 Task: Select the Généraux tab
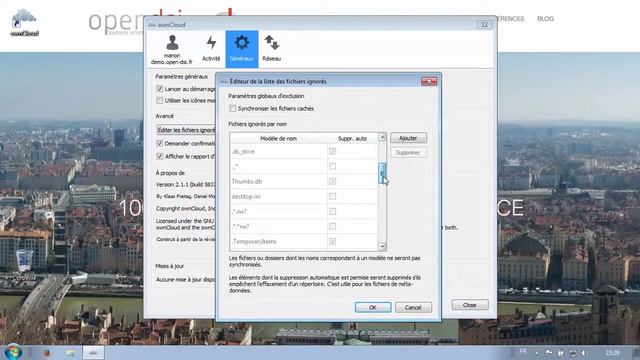point(242,49)
